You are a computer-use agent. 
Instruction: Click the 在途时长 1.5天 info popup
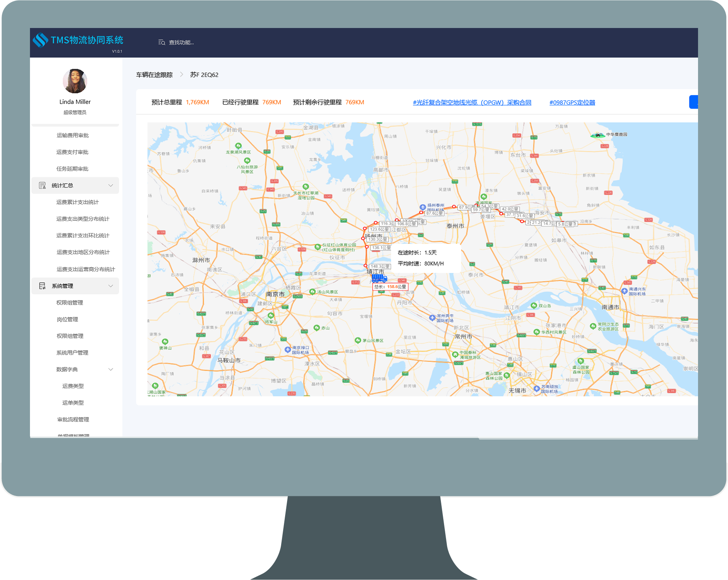click(x=426, y=258)
